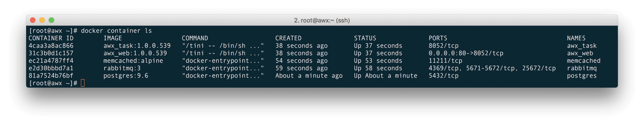This screenshot has width=644, height=125.
Task: Place cursor at the terminal prompt cursor block
Action: click(x=83, y=83)
